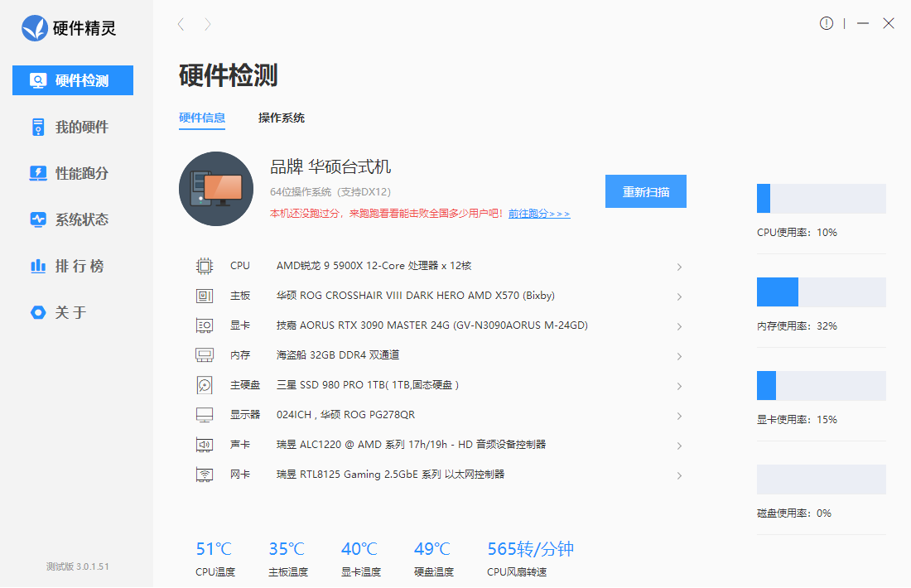
Task: Switch to the 操作系统 tab
Action: (x=282, y=118)
